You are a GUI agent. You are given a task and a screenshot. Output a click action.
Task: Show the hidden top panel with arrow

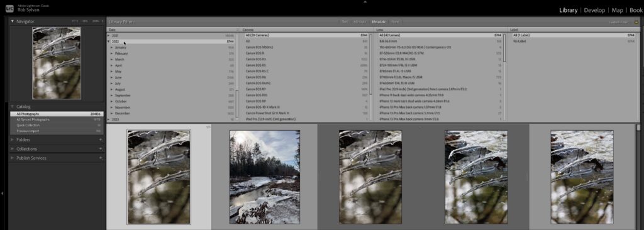click(365, 2)
